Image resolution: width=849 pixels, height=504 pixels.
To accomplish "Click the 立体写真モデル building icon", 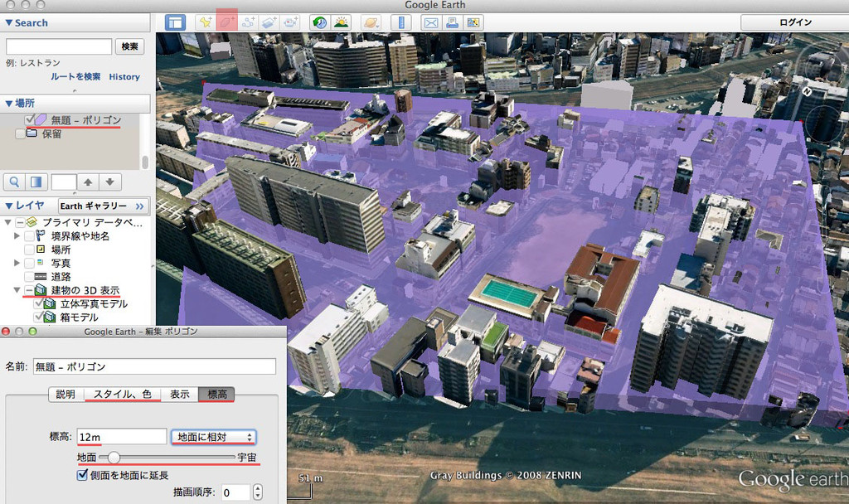I will point(51,303).
